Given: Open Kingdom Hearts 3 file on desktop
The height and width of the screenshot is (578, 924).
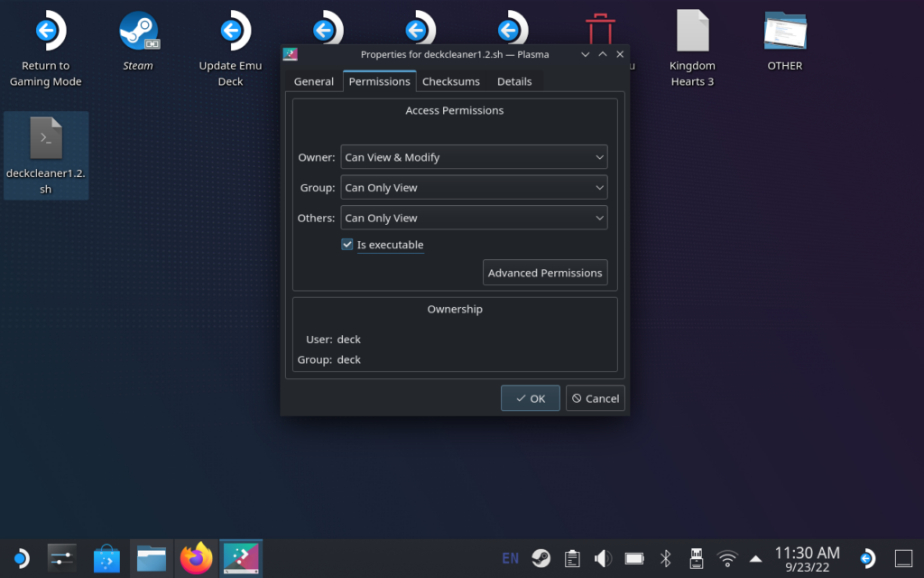Looking at the screenshot, I should (692, 49).
